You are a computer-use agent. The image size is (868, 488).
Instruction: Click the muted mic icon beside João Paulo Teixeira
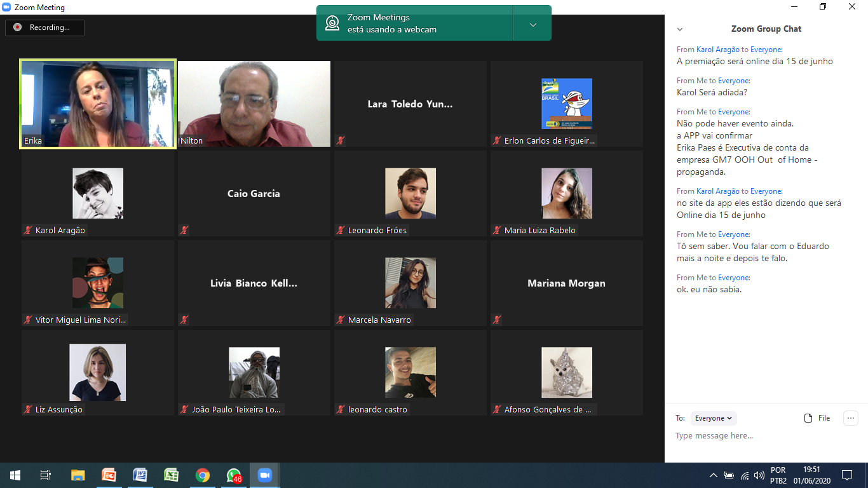(184, 409)
